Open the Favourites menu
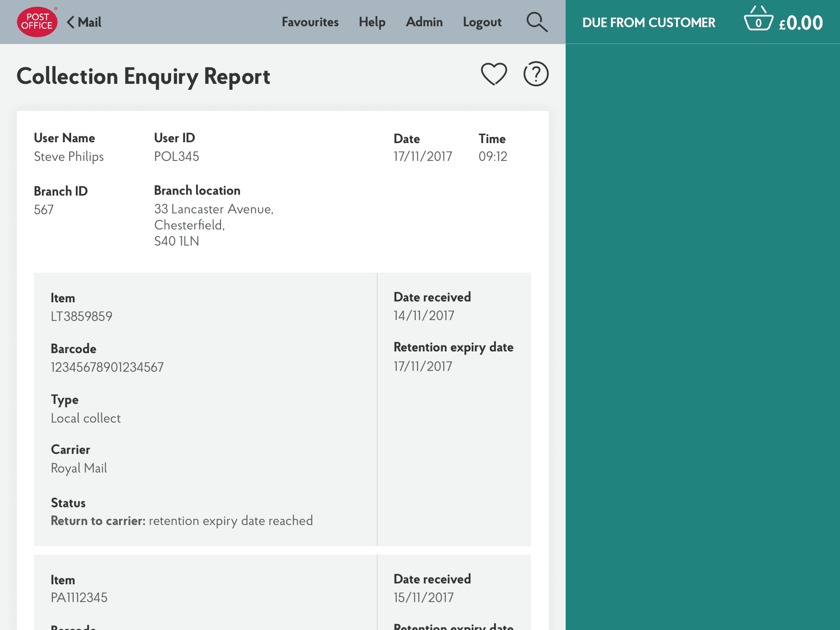 click(x=310, y=22)
